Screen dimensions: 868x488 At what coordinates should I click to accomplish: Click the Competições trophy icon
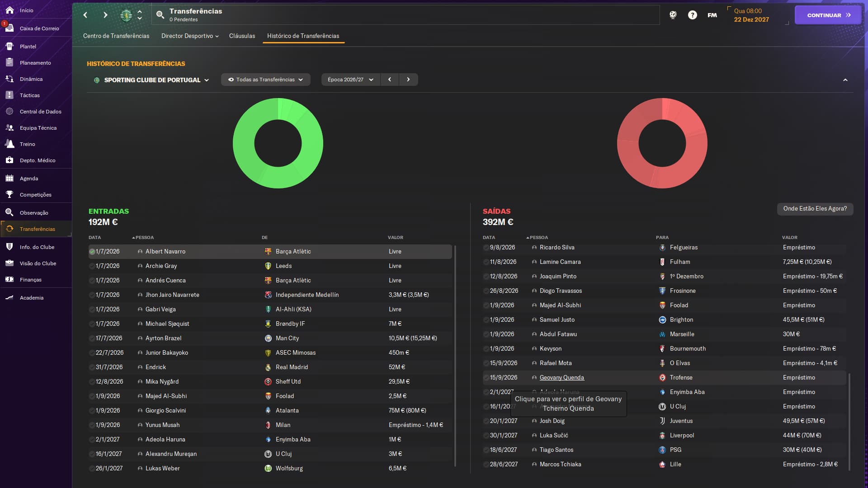click(9, 195)
